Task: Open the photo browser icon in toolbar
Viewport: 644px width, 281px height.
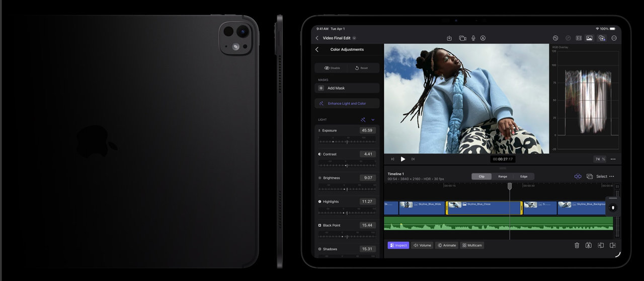Action: (589, 38)
